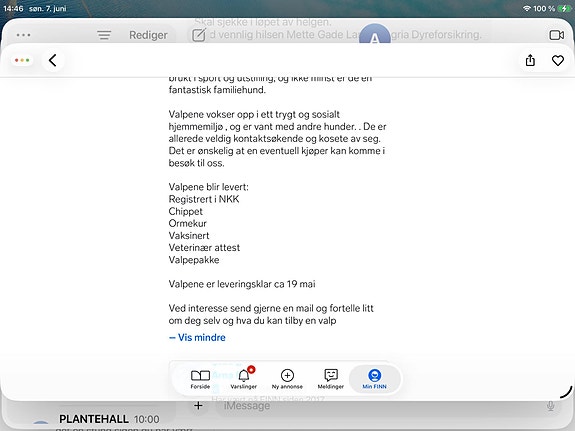This screenshot has height=431, width=575.
Task: Tap the contact avatar A at top
Action: pyautogui.click(x=374, y=35)
